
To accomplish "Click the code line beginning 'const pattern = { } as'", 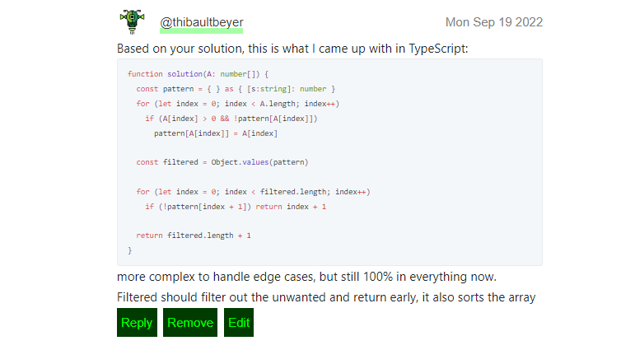I will click(x=236, y=89).
